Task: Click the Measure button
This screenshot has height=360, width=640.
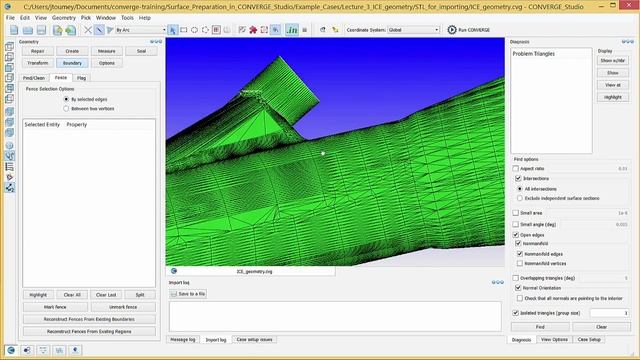Action: (x=107, y=51)
